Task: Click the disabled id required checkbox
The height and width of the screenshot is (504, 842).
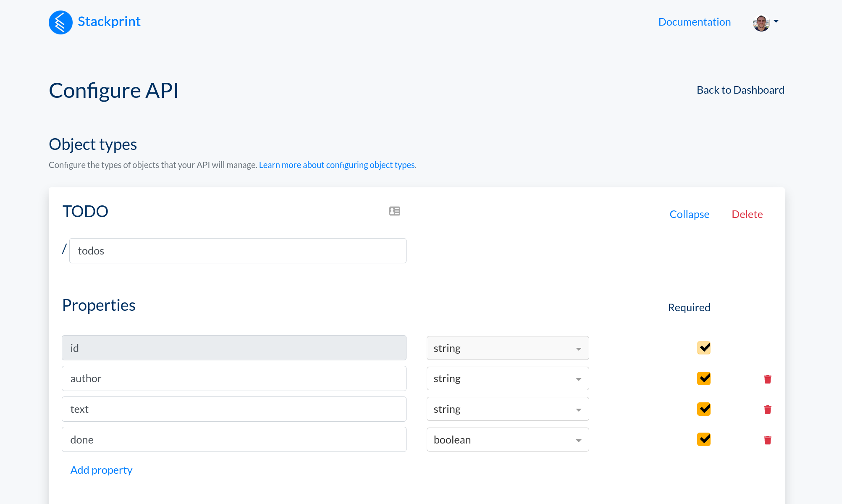Action: (703, 348)
